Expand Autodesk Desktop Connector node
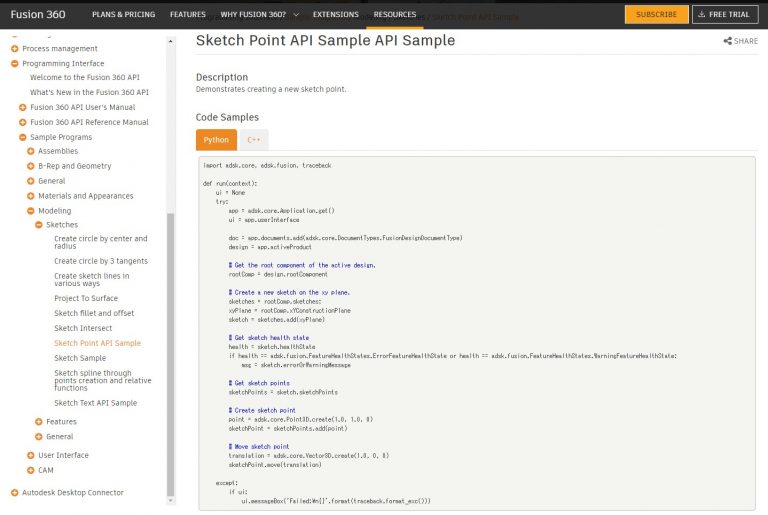This screenshot has height=515, width=768. [x=15, y=493]
